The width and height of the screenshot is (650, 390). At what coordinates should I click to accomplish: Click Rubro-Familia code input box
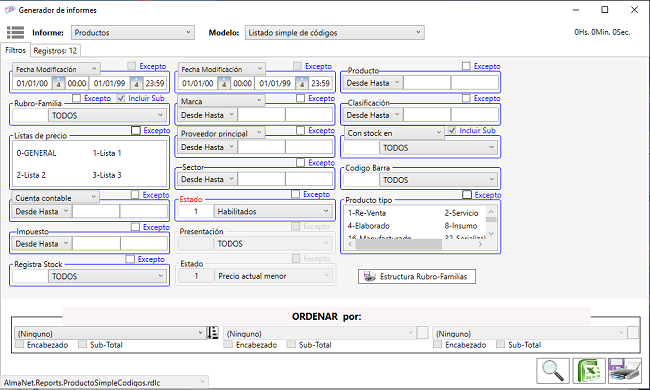(30, 115)
